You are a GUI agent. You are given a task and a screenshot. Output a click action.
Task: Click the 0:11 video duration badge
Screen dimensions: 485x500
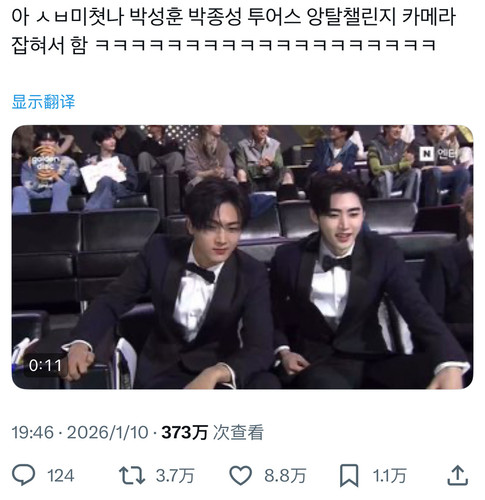click(45, 366)
